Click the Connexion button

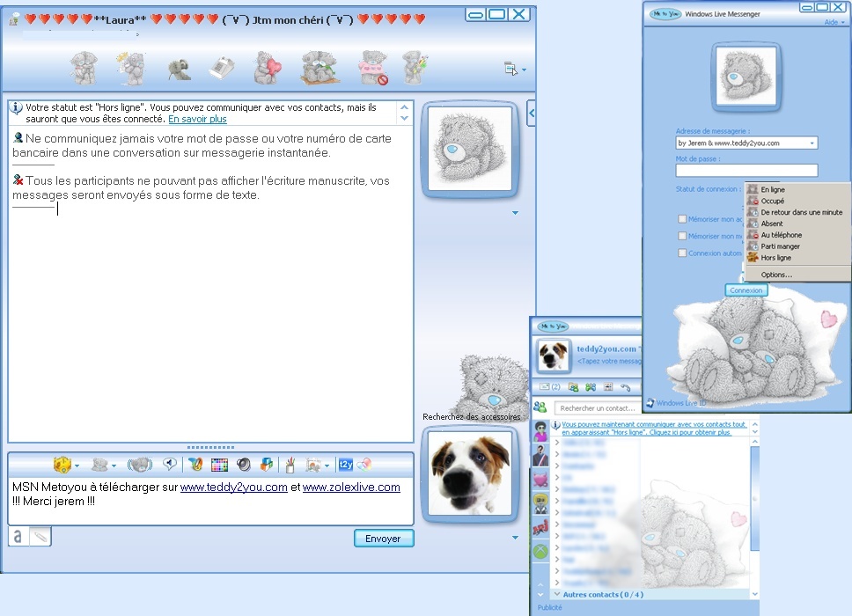click(746, 290)
